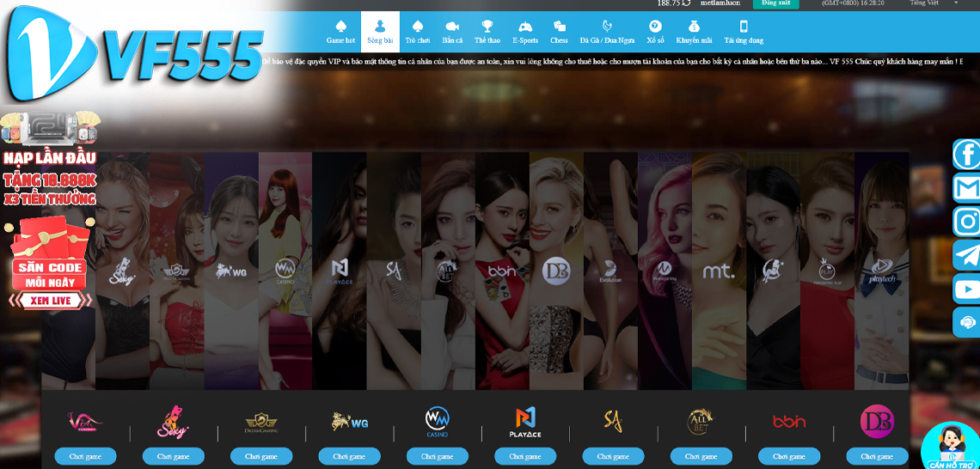Click the WM Casino logo in the bottom row
This screenshot has height=469, width=980.
click(x=438, y=422)
